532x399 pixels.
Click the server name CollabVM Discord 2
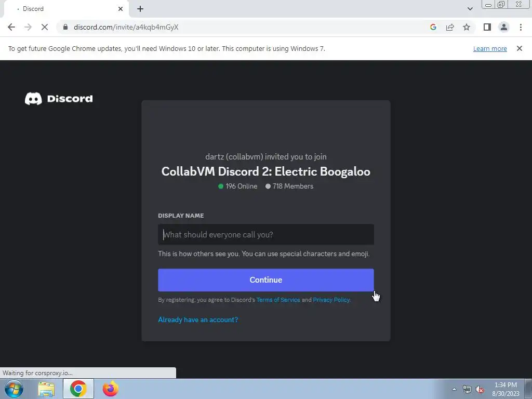click(265, 171)
